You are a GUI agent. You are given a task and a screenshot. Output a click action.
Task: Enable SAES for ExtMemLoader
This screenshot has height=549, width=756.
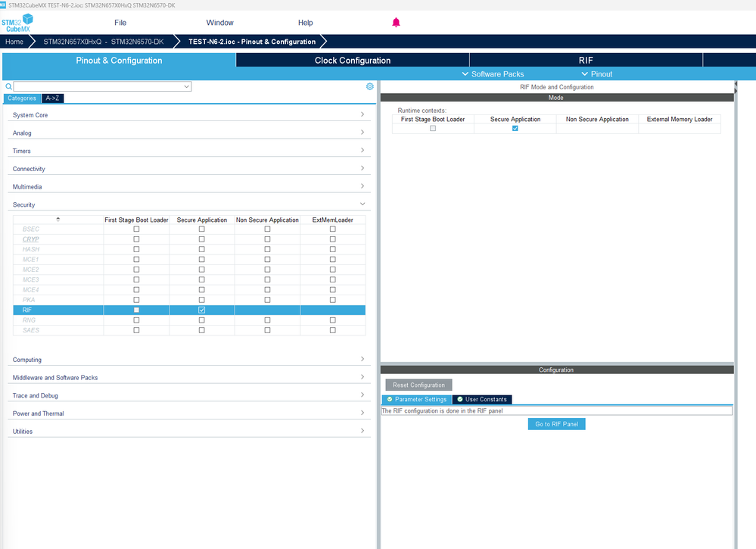tap(333, 330)
